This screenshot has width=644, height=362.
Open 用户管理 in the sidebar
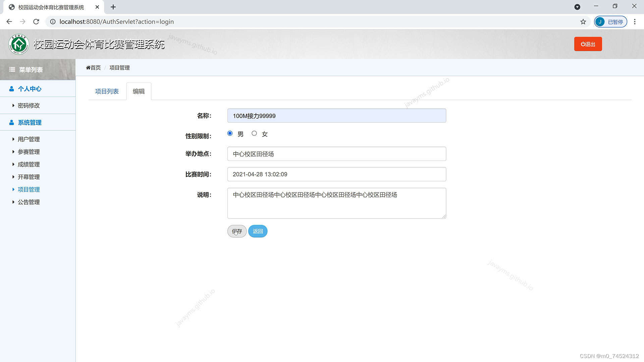pyautogui.click(x=29, y=139)
